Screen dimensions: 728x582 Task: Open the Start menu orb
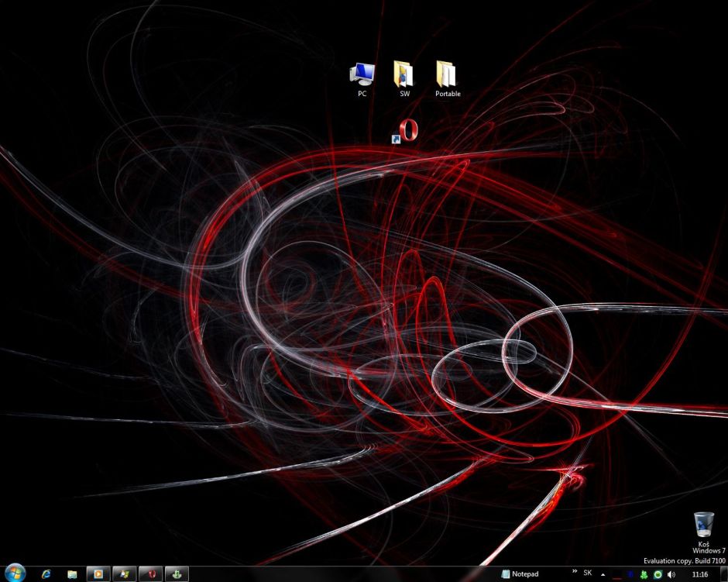tap(15, 573)
